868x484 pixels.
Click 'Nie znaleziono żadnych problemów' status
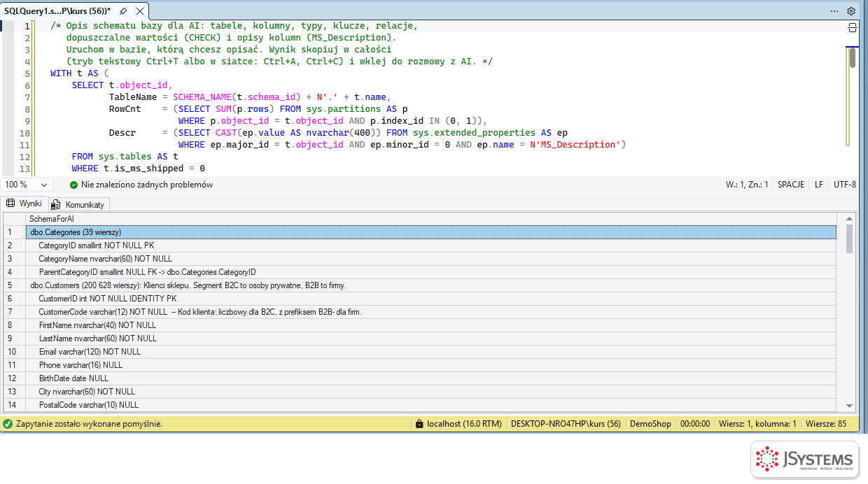click(147, 185)
